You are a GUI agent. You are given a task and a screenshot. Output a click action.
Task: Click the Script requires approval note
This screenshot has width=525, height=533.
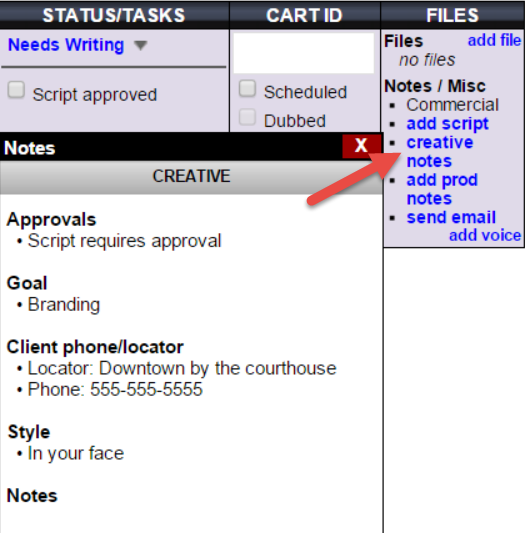pyautogui.click(x=124, y=241)
